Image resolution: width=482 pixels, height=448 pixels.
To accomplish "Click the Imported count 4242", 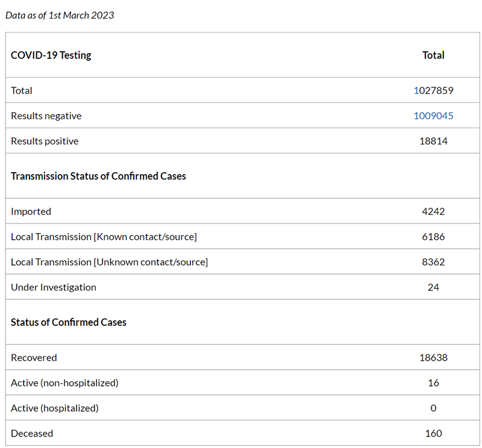I will 433,211.
